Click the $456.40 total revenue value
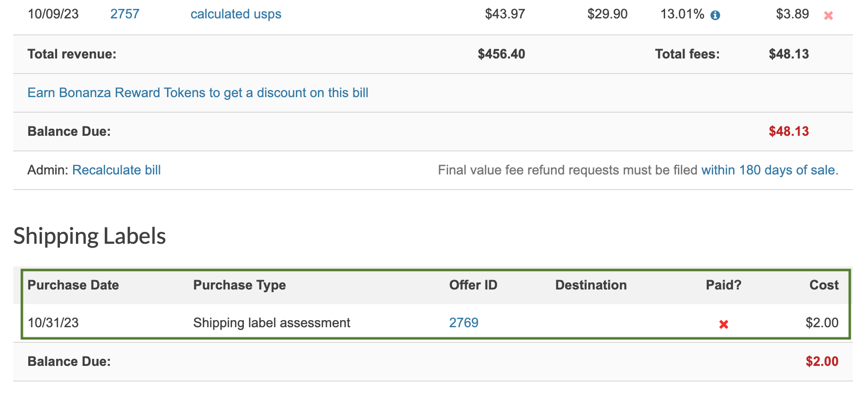The image size is (868, 397). coord(501,54)
